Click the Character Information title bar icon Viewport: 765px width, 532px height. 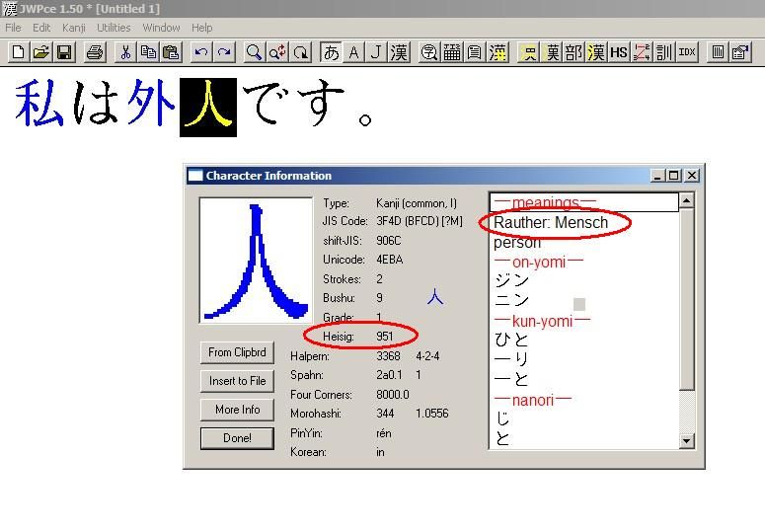(x=195, y=176)
